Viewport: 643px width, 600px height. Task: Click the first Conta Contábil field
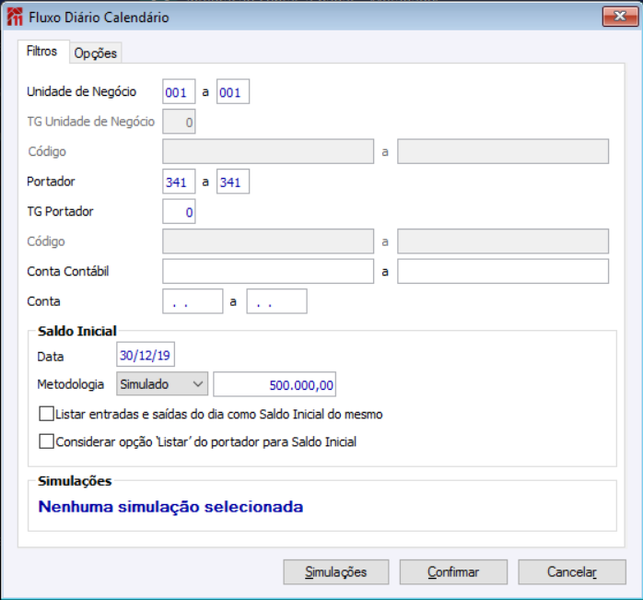click(268, 271)
